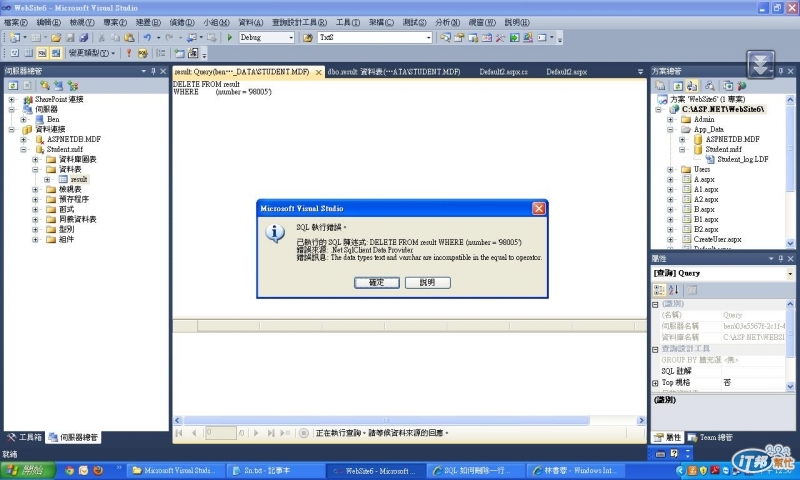Screen dimensions: 800x480
Task: Toggle the Show Criteria Pane button
Action: (x=29, y=53)
